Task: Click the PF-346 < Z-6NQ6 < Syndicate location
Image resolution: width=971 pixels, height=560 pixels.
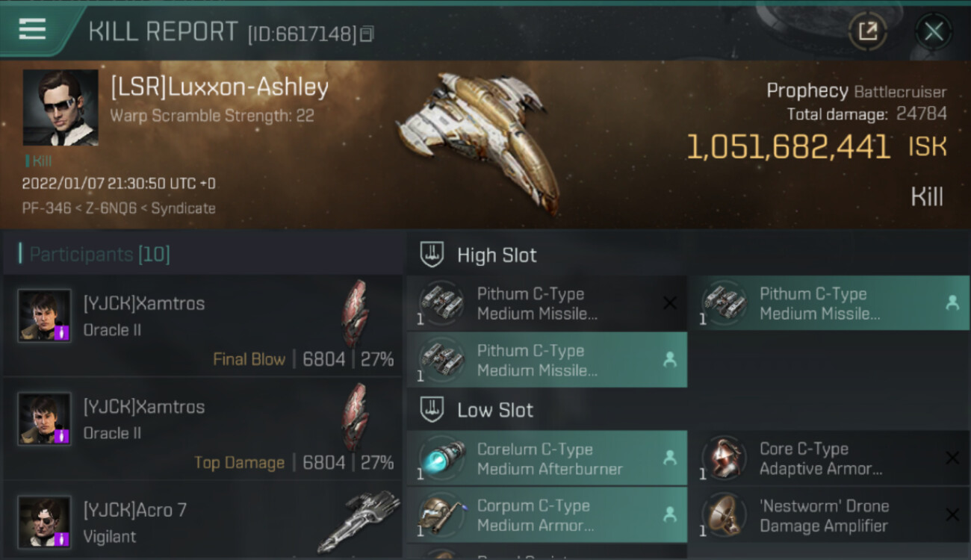Action: click(x=119, y=208)
